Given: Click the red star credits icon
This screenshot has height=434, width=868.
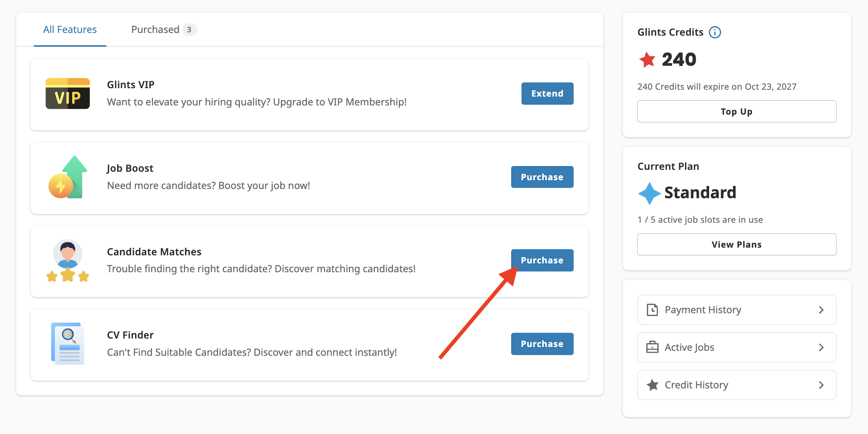Looking at the screenshot, I should click(x=647, y=59).
